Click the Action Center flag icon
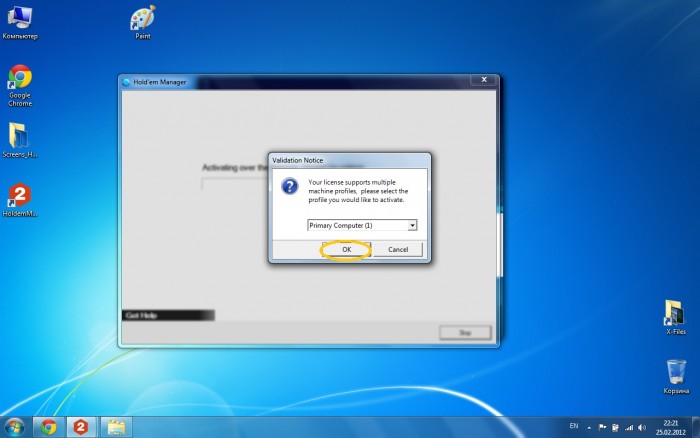 point(602,428)
